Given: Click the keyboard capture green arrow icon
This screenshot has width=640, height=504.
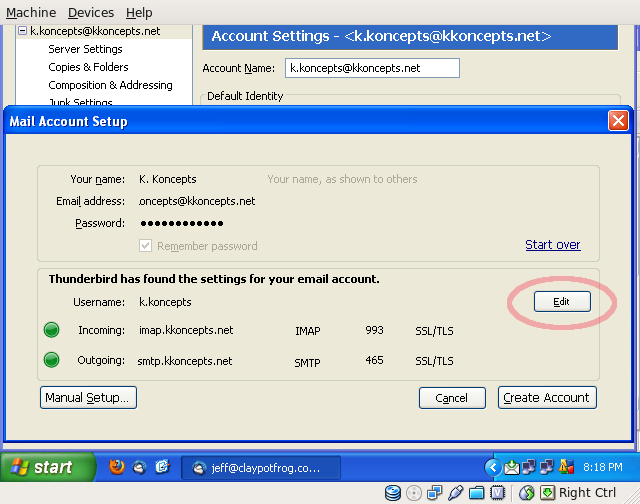Looking at the screenshot, I should 547,493.
